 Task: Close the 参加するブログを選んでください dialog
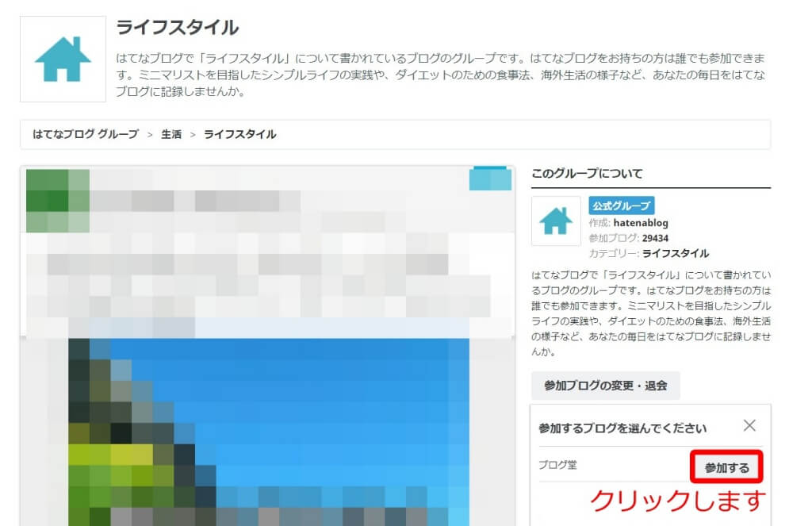(750, 426)
